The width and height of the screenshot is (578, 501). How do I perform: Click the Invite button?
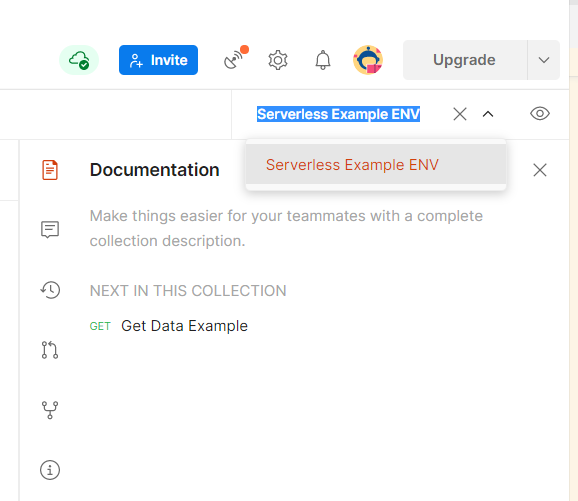pos(159,60)
